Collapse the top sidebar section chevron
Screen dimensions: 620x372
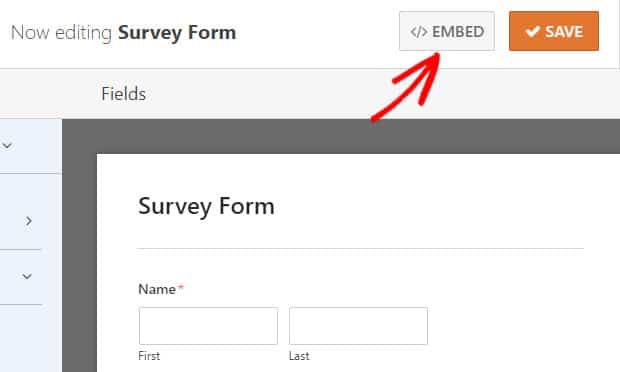point(7,145)
